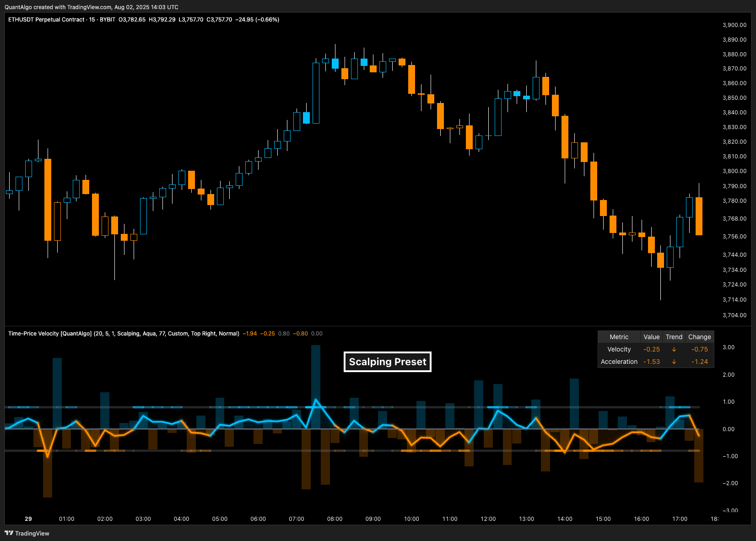The image size is (756, 541).
Task: Click the Change column header
Action: [700, 337]
